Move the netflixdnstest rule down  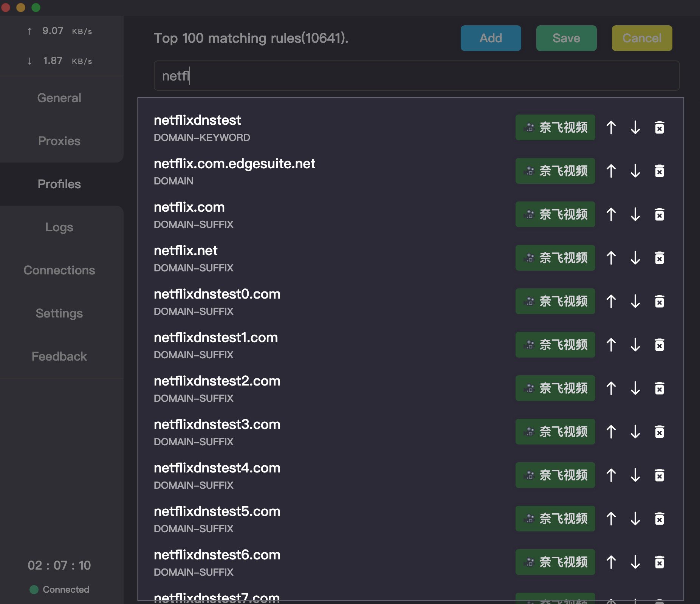click(x=635, y=128)
